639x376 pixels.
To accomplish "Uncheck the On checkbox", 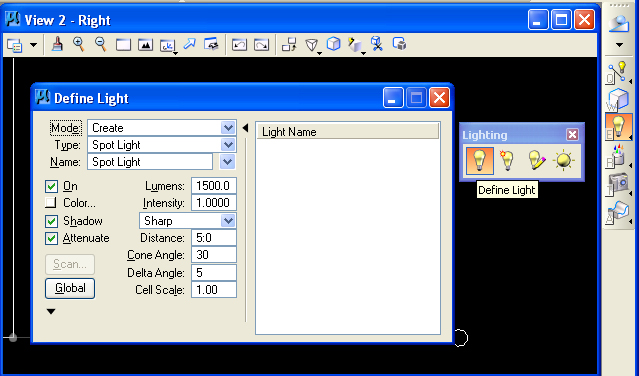I will click(x=51, y=186).
